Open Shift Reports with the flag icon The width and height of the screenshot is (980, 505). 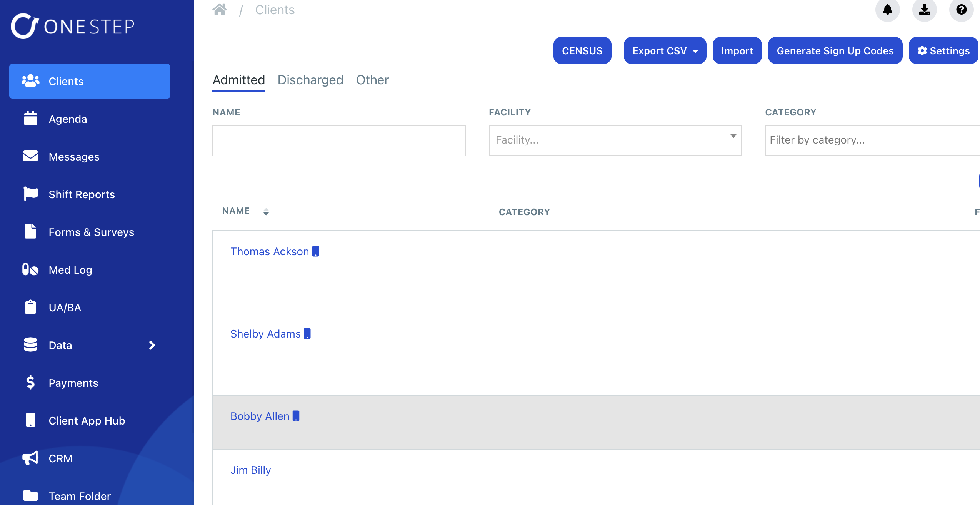[x=82, y=194]
